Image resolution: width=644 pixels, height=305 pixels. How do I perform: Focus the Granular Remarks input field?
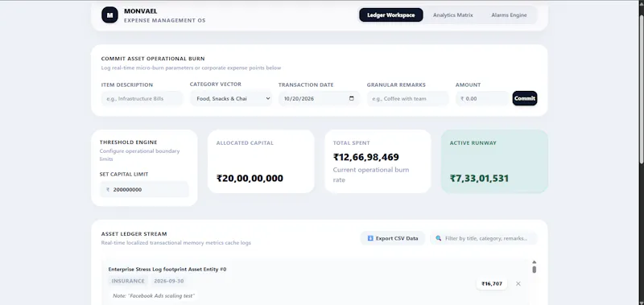pos(407,98)
